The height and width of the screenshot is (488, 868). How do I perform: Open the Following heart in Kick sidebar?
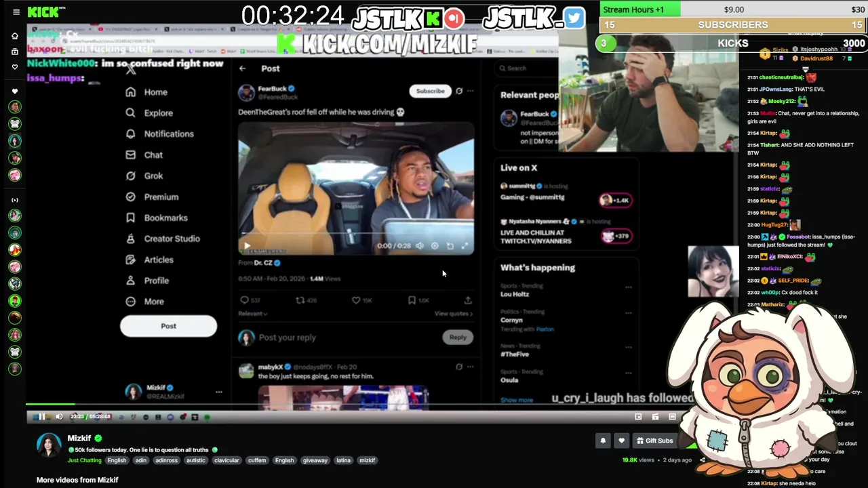[x=15, y=67]
